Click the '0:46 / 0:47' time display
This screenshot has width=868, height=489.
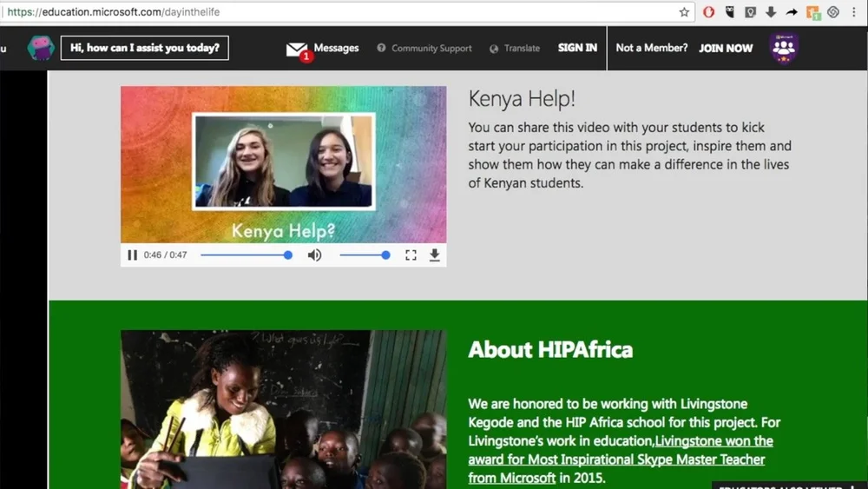pyautogui.click(x=166, y=254)
